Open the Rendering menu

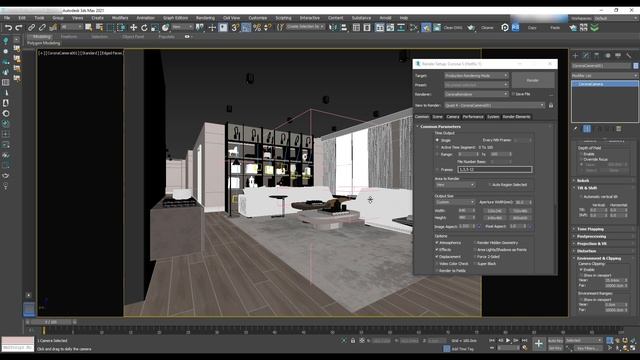pyautogui.click(x=205, y=18)
